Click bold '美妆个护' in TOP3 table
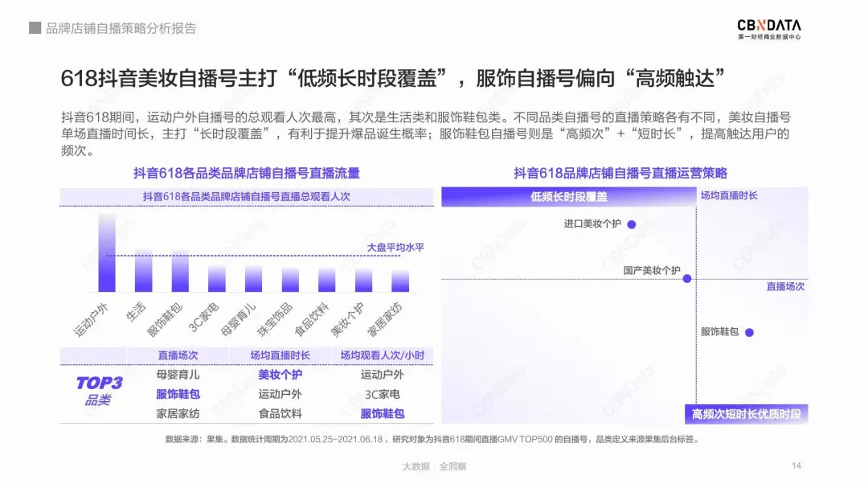The width and height of the screenshot is (868, 488). 280,375
